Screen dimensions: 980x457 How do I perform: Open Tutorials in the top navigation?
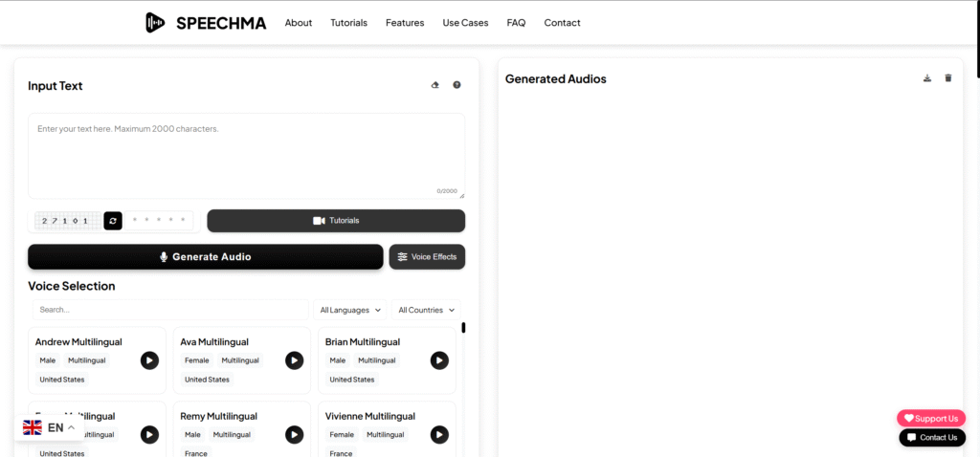coord(348,23)
